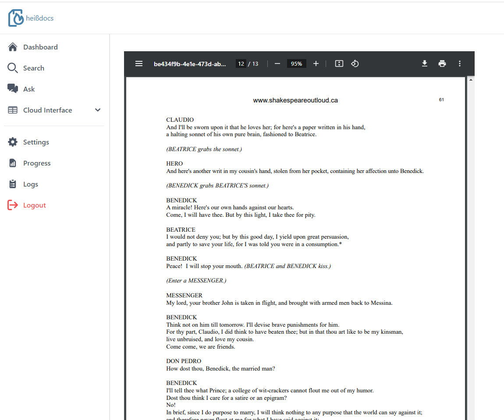Open the PDF more actions menu
This screenshot has height=420, width=504.
pyautogui.click(x=460, y=64)
